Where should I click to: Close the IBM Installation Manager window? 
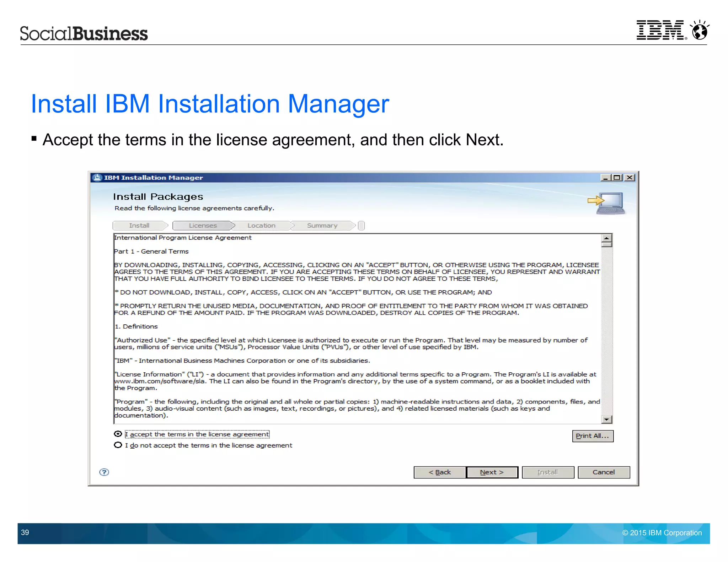point(630,177)
